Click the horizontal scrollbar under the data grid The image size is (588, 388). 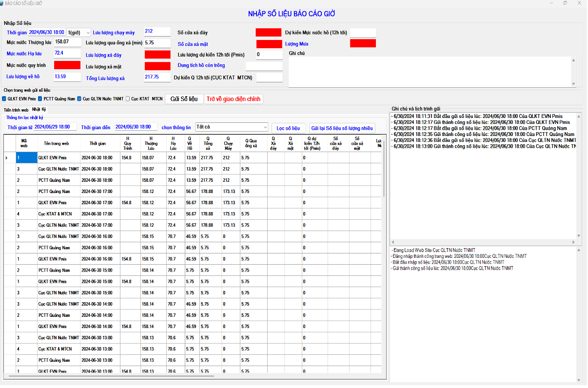[112, 376]
